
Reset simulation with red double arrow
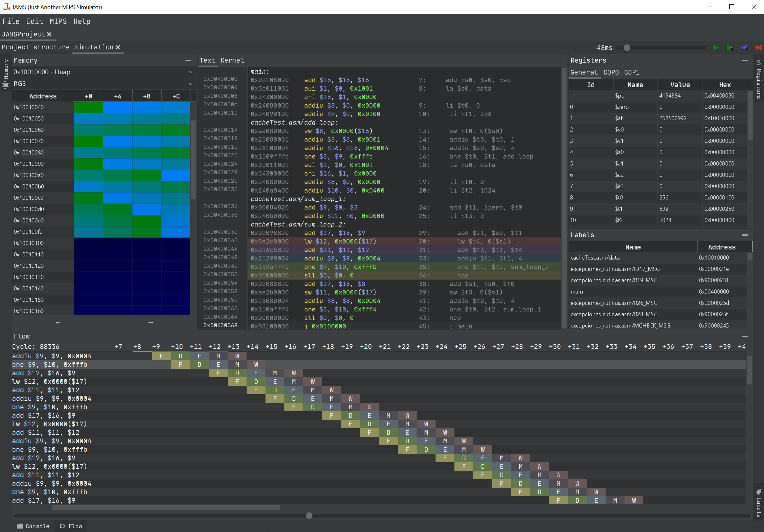pos(758,48)
